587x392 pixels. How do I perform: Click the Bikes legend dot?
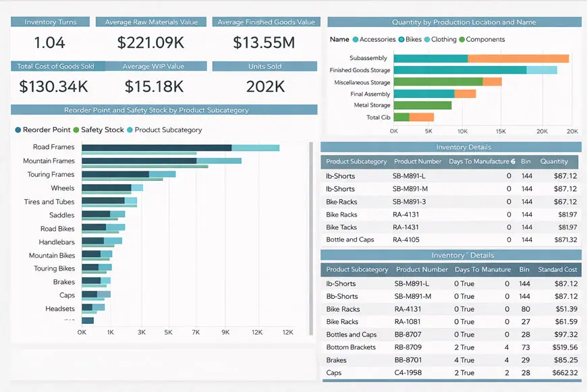tap(401, 40)
